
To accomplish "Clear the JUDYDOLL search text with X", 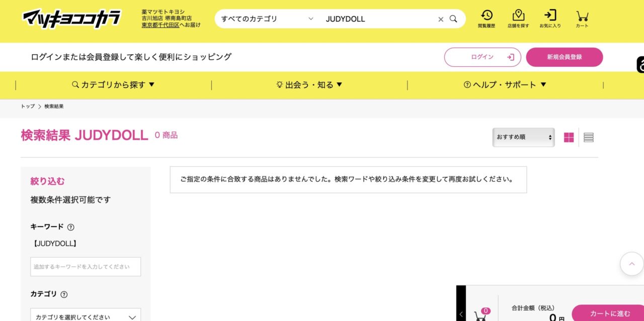I will click(441, 19).
